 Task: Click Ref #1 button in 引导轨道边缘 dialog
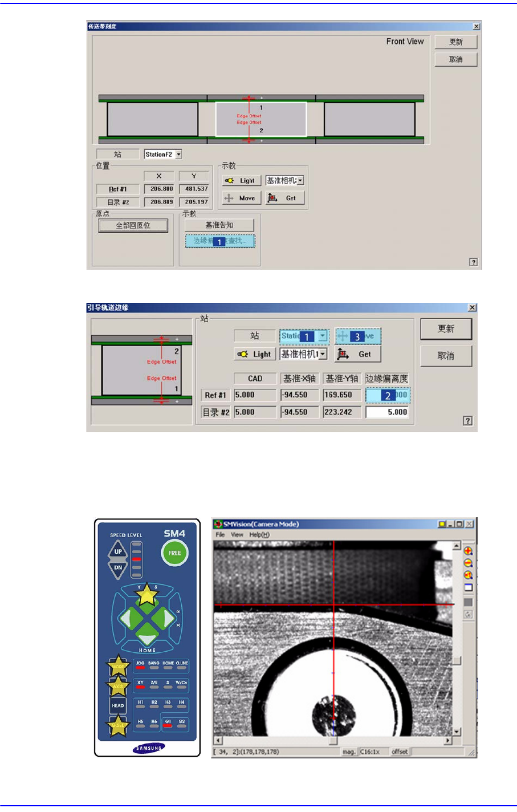(x=215, y=395)
